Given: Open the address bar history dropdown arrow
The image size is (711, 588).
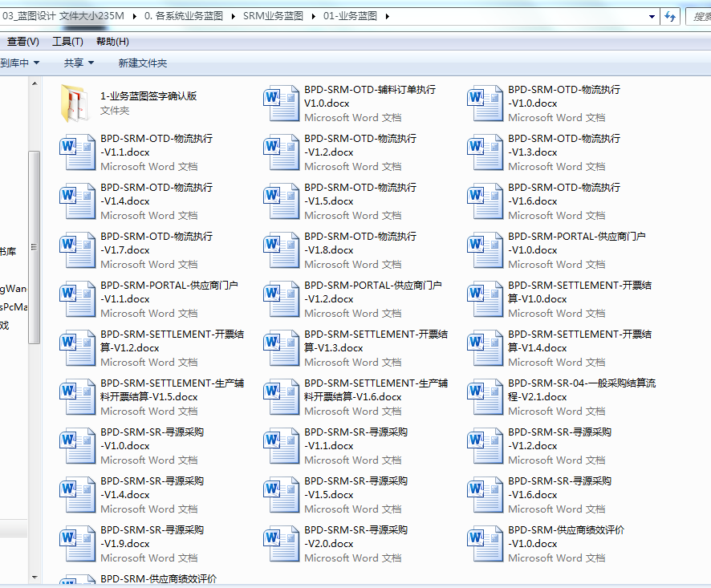Looking at the screenshot, I should (x=651, y=16).
